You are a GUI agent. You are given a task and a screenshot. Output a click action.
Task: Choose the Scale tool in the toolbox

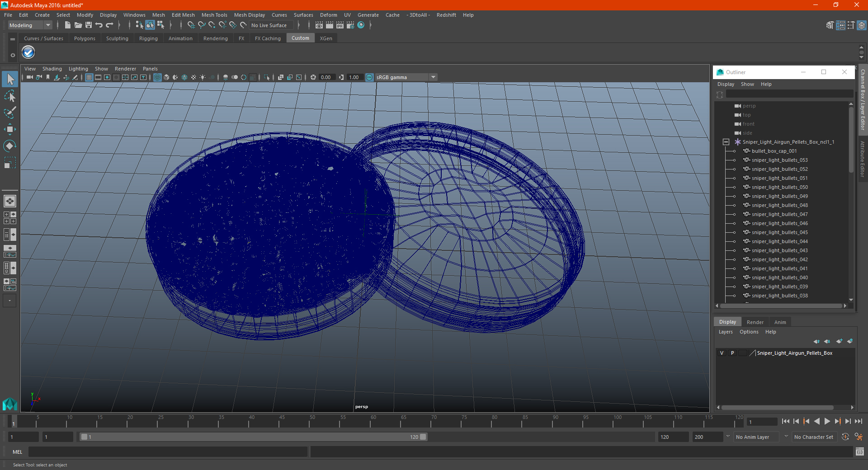pyautogui.click(x=10, y=162)
